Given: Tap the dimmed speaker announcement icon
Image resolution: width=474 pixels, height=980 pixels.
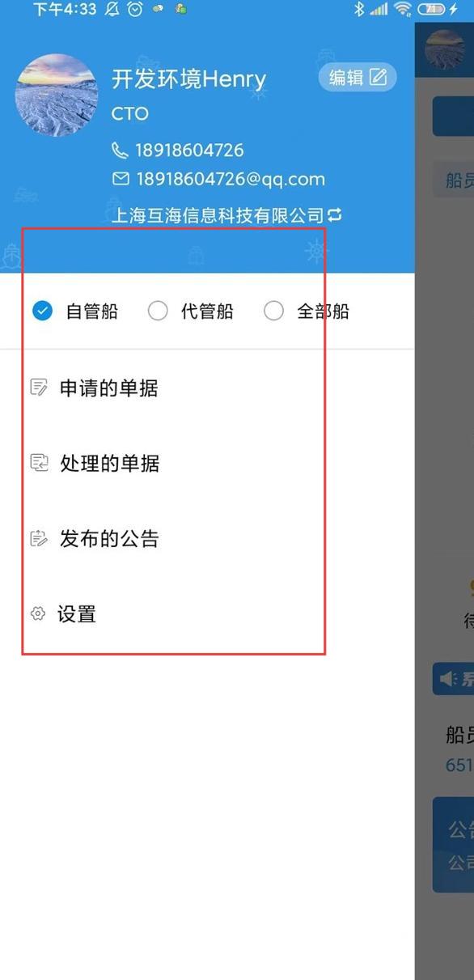Looking at the screenshot, I should [x=447, y=678].
